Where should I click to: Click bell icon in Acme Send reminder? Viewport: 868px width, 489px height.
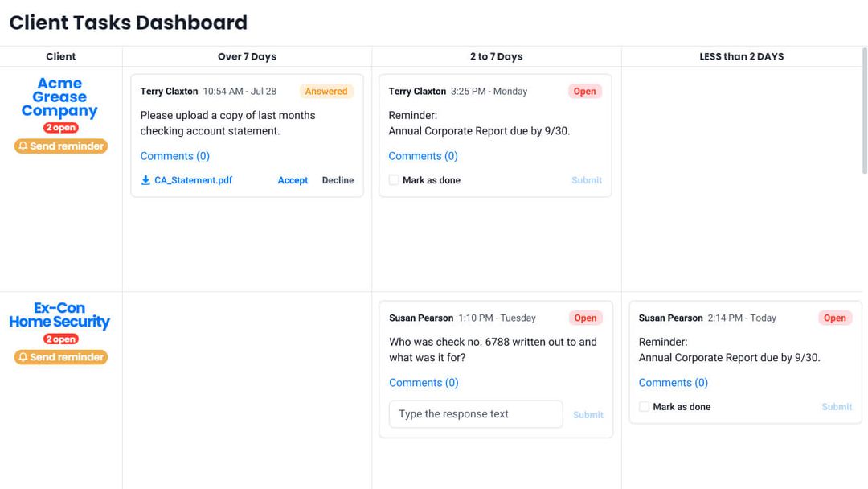[23, 146]
